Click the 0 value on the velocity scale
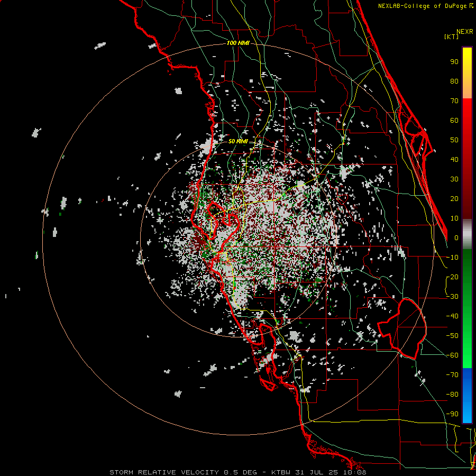 click(456, 237)
